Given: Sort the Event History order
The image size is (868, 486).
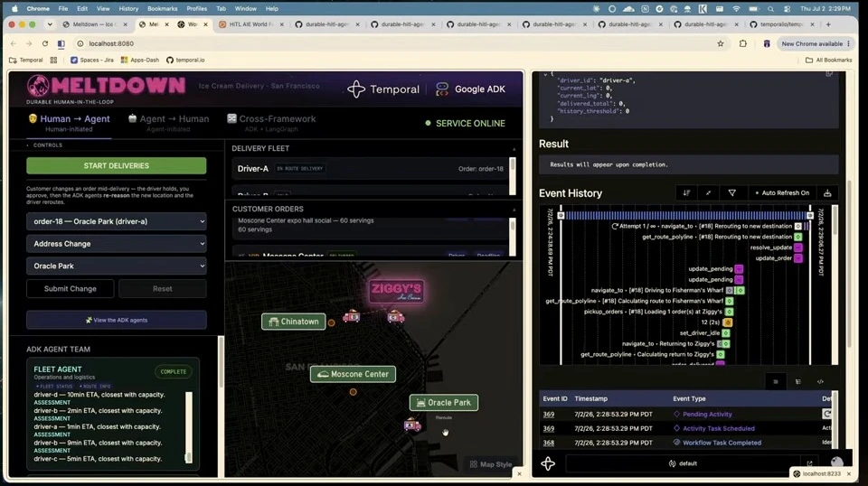Looking at the screenshot, I should point(686,193).
